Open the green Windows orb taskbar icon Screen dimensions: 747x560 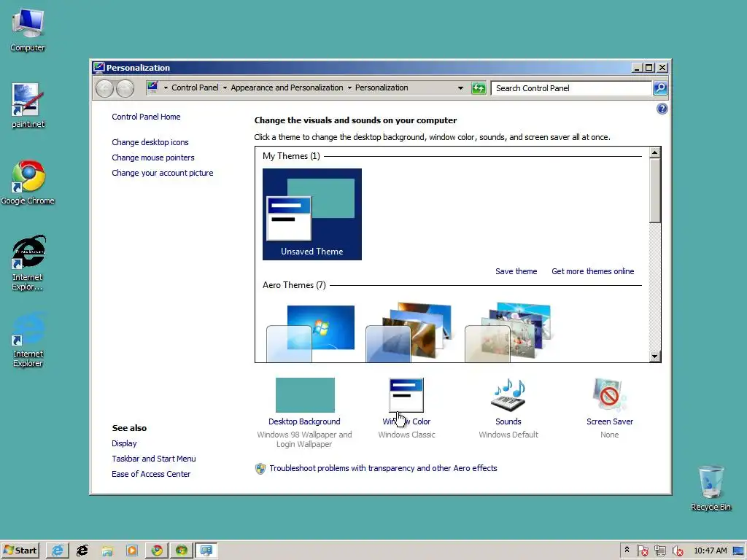[182, 551]
